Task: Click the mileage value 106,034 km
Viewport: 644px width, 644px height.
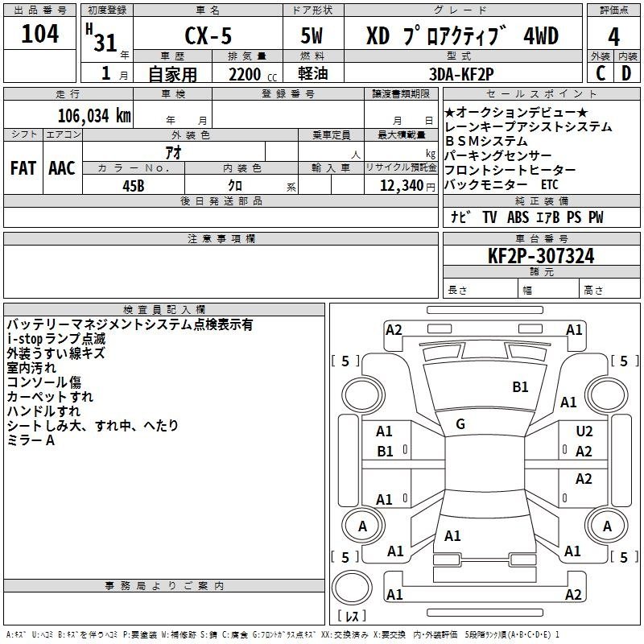Action: 94,115
